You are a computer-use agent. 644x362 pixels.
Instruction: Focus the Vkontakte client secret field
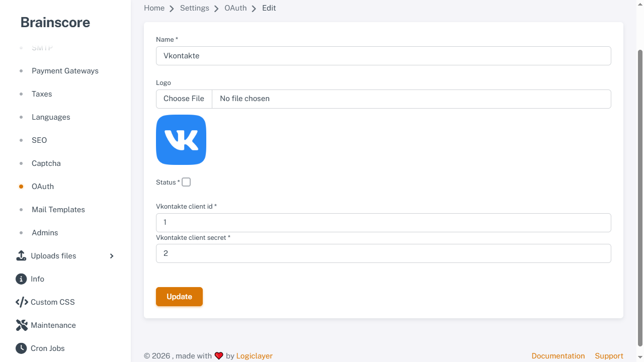click(383, 253)
